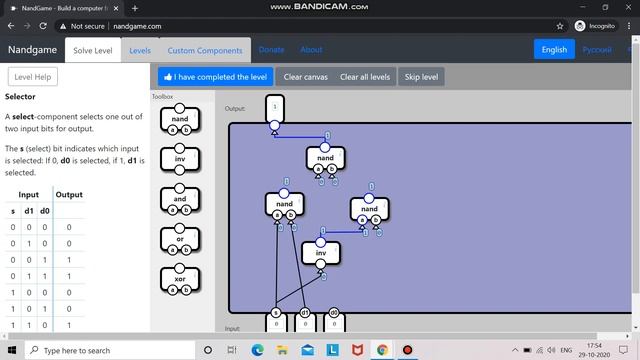Viewport: 640px width, 360px height.
Task: Click the nand gate above s and d1 inputs
Action: [x=284, y=204]
